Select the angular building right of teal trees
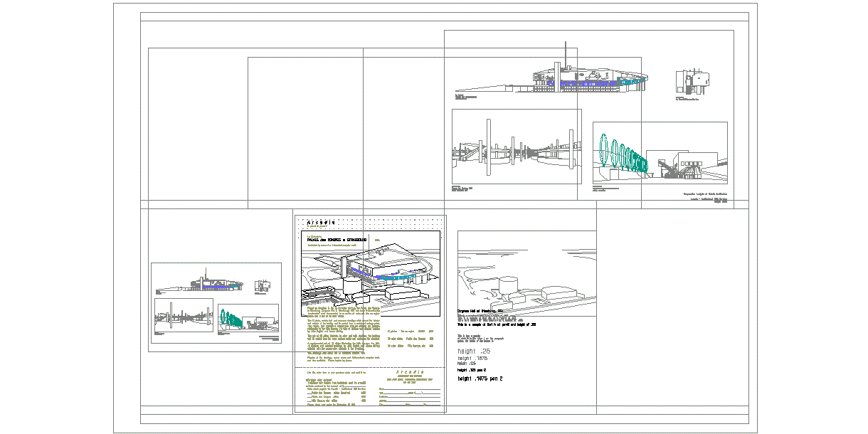868x434 pixels. coord(683,165)
